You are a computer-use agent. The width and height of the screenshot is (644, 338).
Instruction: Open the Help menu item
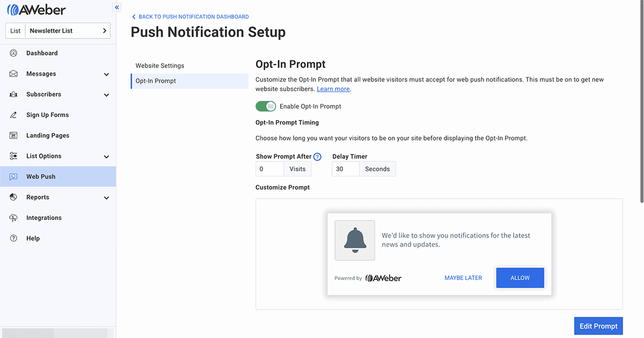[x=58, y=238]
